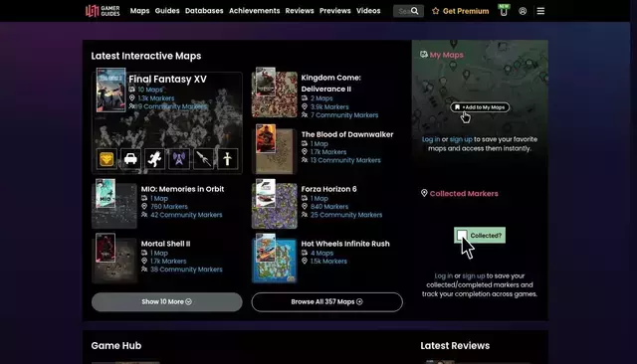Click '1.5k Markers' under Hot Wheels
The image size is (637, 364).
328,262
